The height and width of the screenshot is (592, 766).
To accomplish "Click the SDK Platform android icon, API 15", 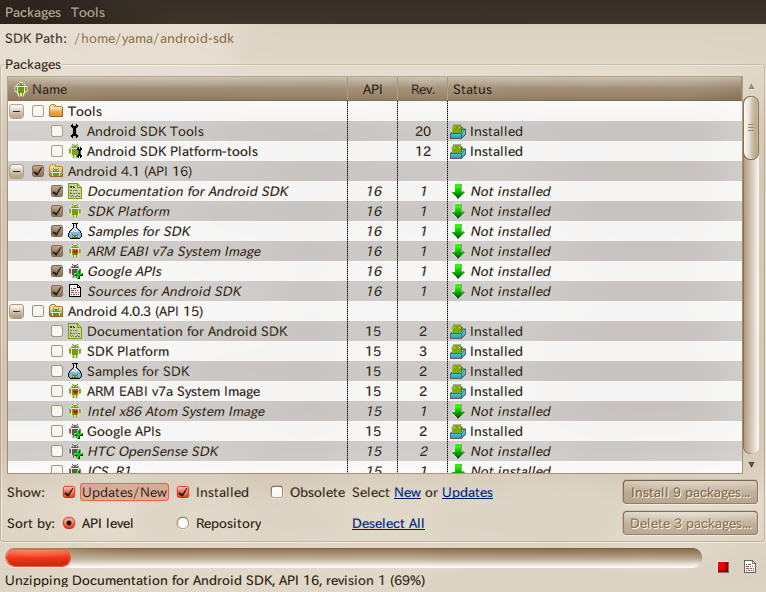I will (x=75, y=351).
